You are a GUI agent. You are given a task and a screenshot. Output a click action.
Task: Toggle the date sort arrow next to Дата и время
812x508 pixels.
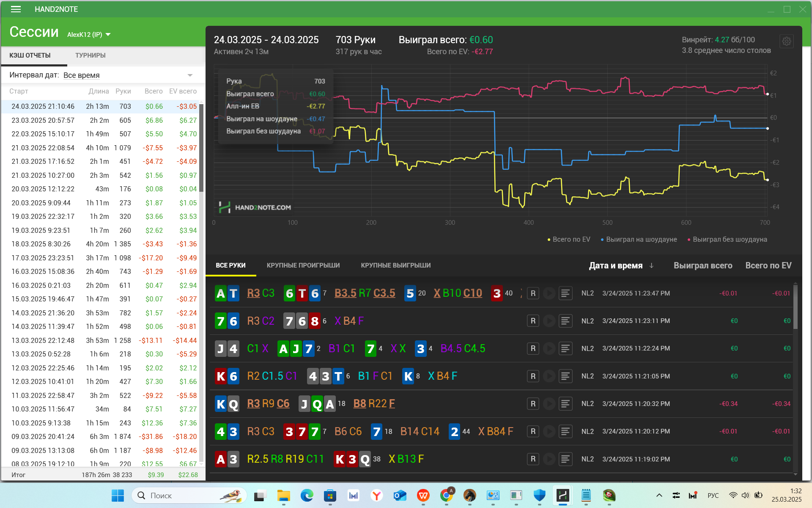651,265
